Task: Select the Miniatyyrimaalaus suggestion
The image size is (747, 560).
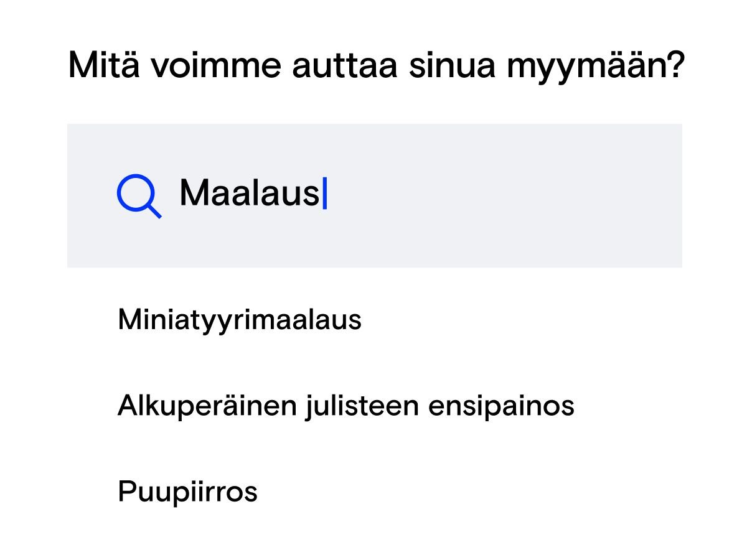Action: [240, 320]
